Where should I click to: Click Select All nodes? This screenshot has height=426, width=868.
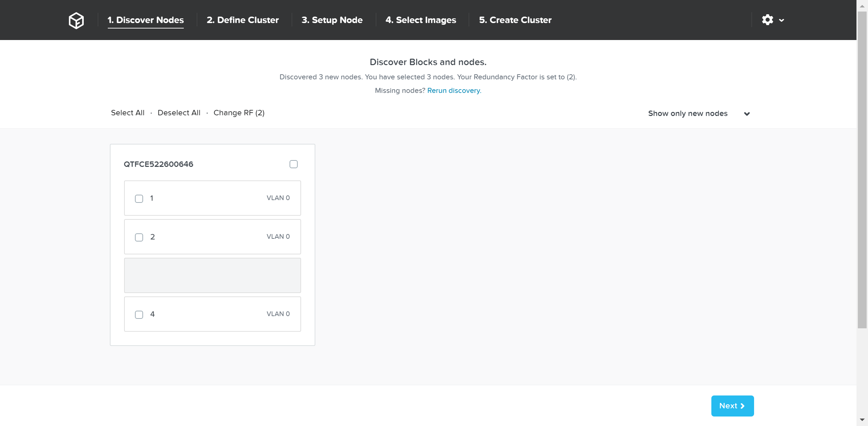[x=127, y=113]
